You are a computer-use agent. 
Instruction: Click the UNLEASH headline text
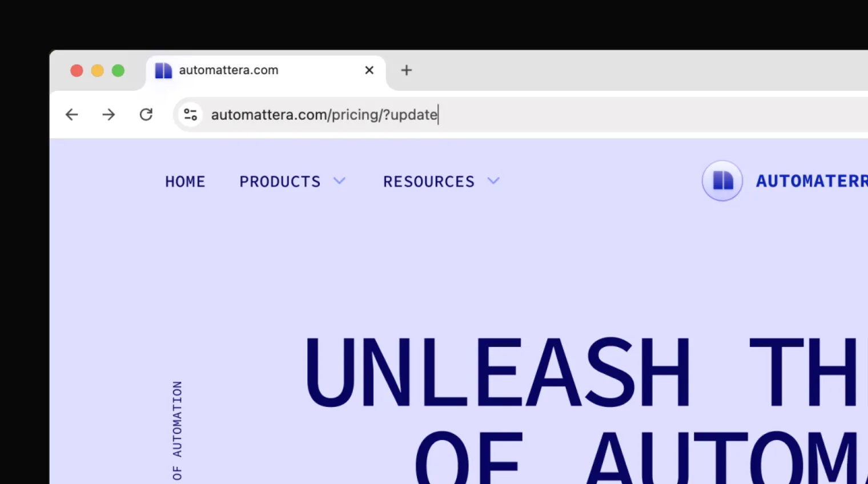coord(497,372)
